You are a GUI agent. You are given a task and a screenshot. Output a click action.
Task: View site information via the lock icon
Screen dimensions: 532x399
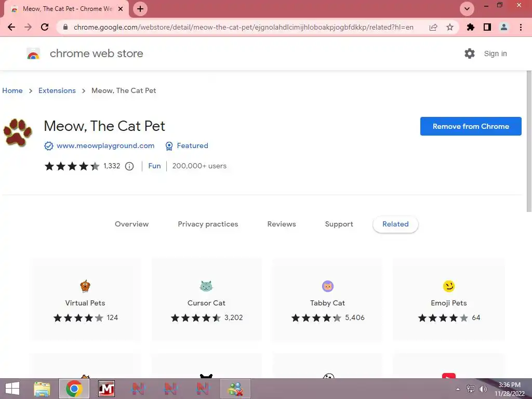click(65, 27)
